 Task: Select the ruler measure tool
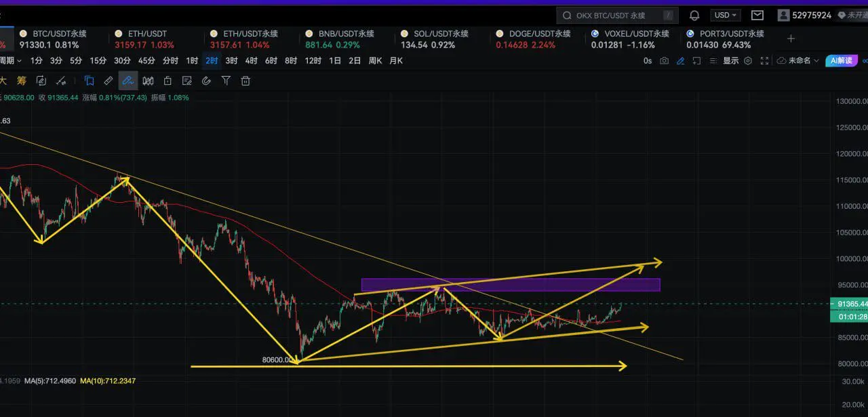(x=108, y=81)
